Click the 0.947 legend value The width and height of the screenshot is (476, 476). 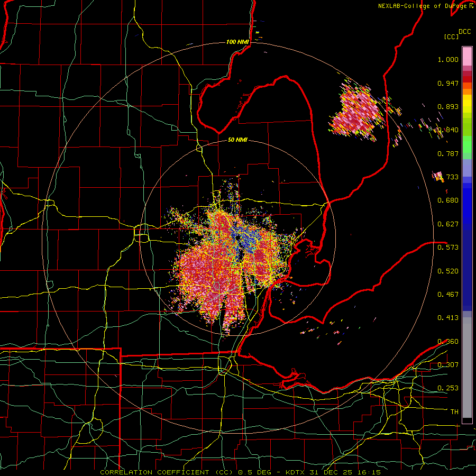[448, 83]
